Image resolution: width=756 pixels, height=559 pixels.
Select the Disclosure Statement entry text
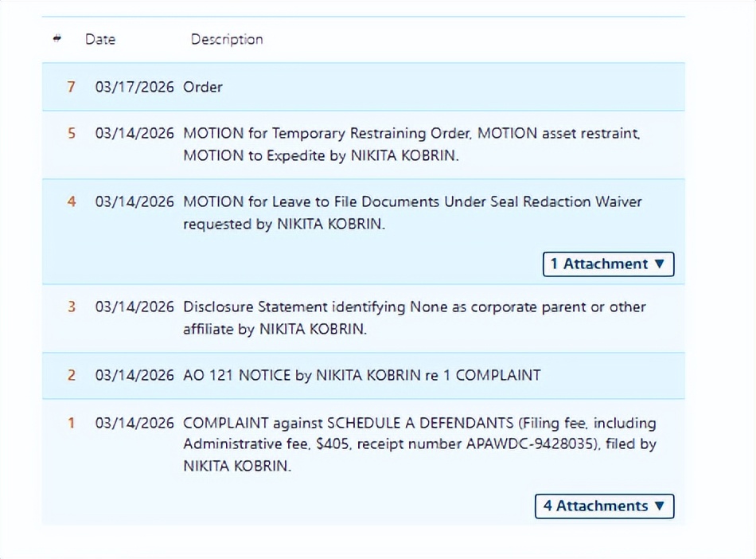(414, 317)
